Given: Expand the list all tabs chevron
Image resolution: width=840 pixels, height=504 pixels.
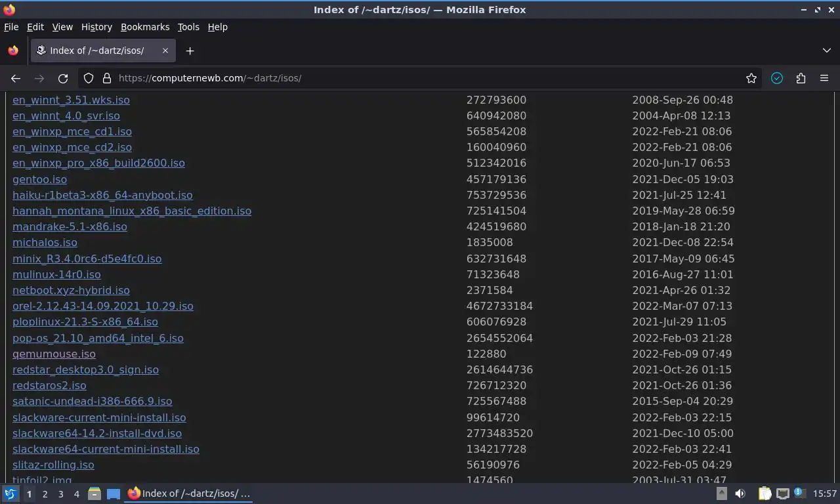Looking at the screenshot, I should pyautogui.click(x=827, y=51).
